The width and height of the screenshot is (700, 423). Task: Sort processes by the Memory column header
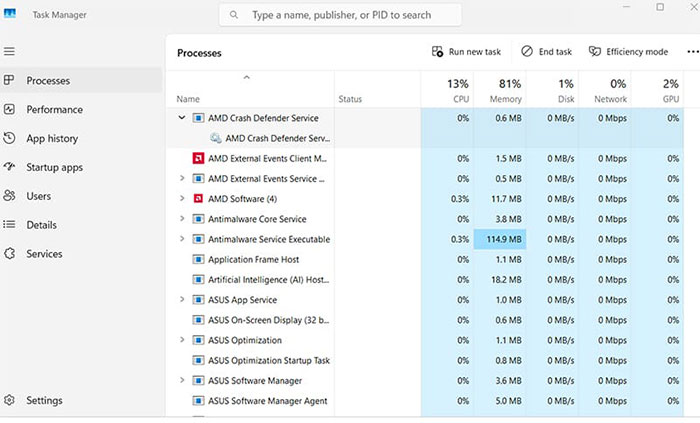coord(500,90)
